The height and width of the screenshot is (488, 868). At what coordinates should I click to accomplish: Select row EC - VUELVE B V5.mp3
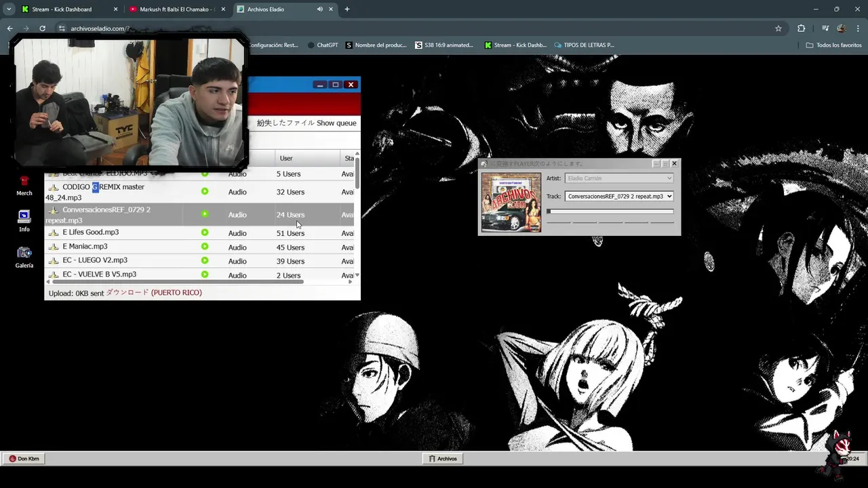click(x=199, y=274)
